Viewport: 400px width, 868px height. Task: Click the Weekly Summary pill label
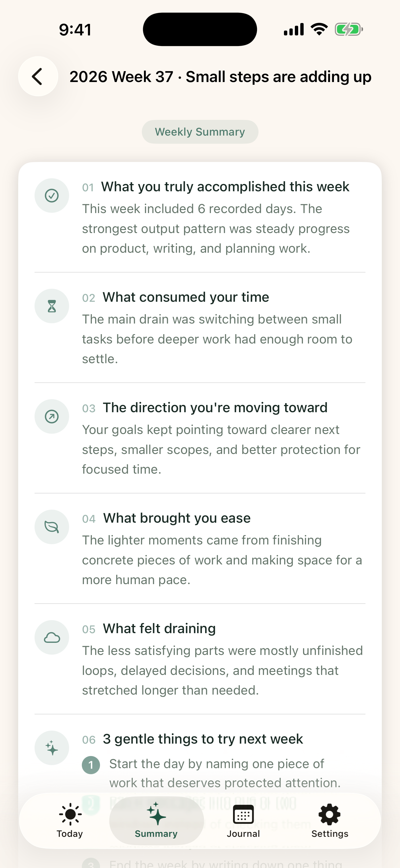pyautogui.click(x=200, y=132)
